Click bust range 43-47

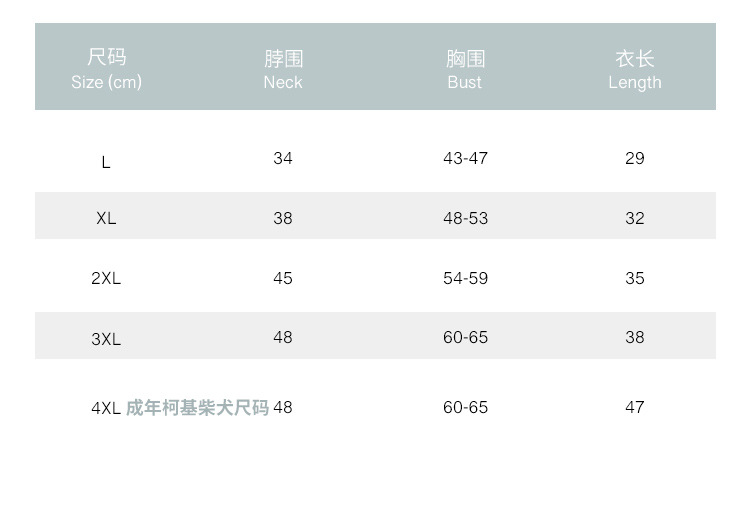465,158
